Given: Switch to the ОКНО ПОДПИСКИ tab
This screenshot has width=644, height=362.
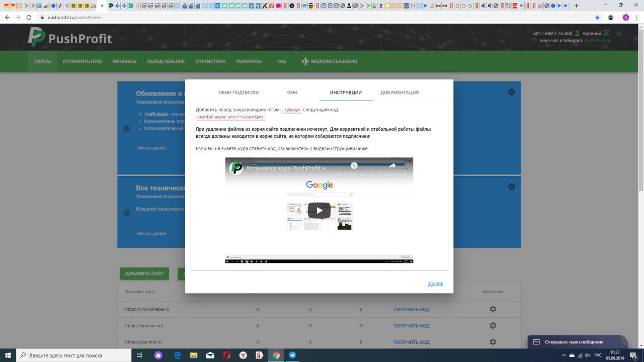Looking at the screenshot, I should 238,93.
